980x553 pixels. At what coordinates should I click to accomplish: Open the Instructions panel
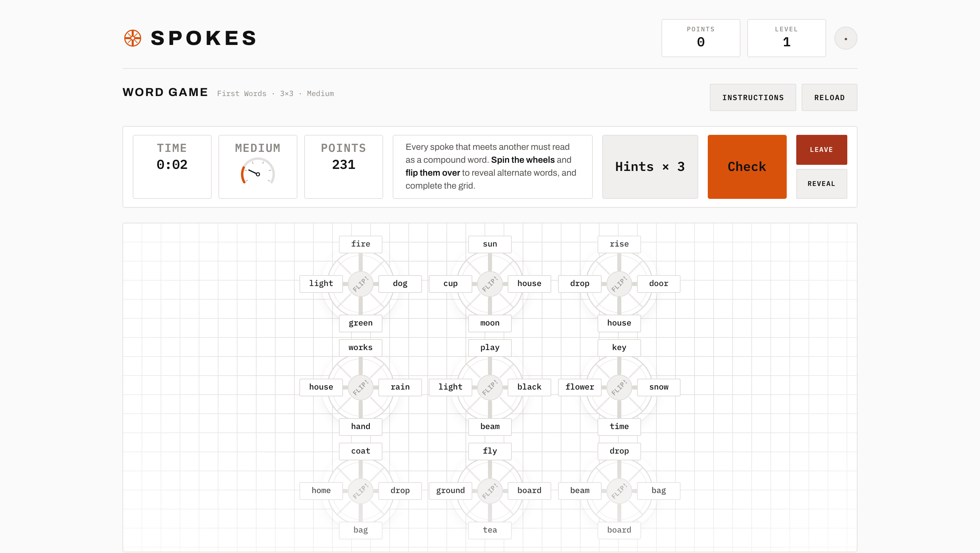pyautogui.click(x=752, y=97)
